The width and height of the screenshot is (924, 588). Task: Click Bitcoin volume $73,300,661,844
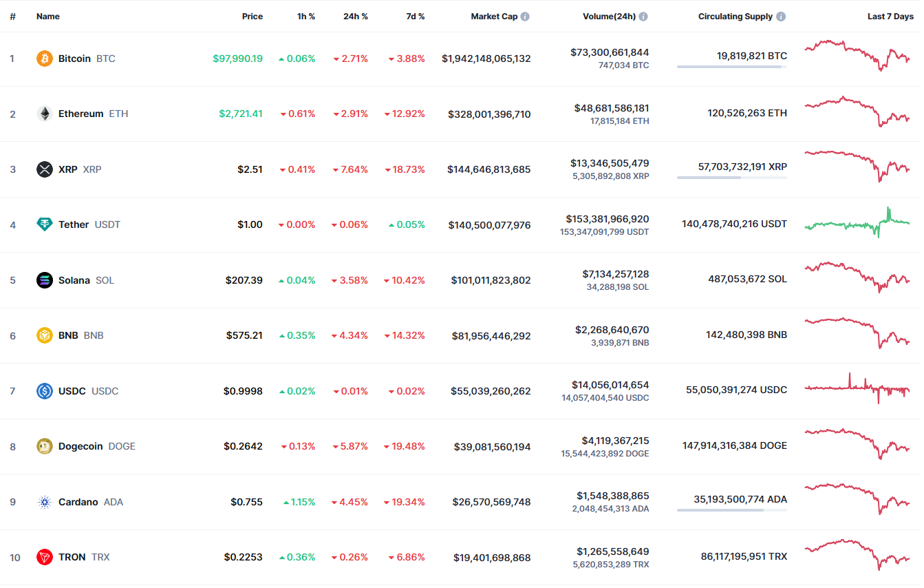(x=610, y=52)
